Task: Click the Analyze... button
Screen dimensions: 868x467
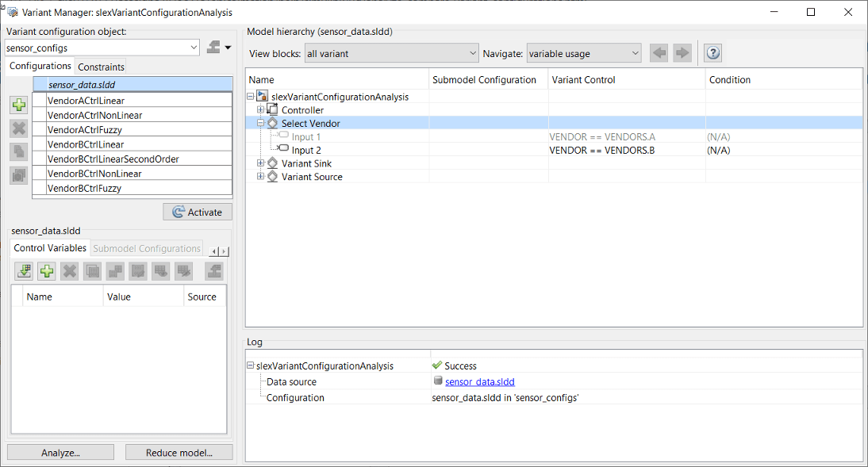Action: pyautogui.click(x=60, y=453)
